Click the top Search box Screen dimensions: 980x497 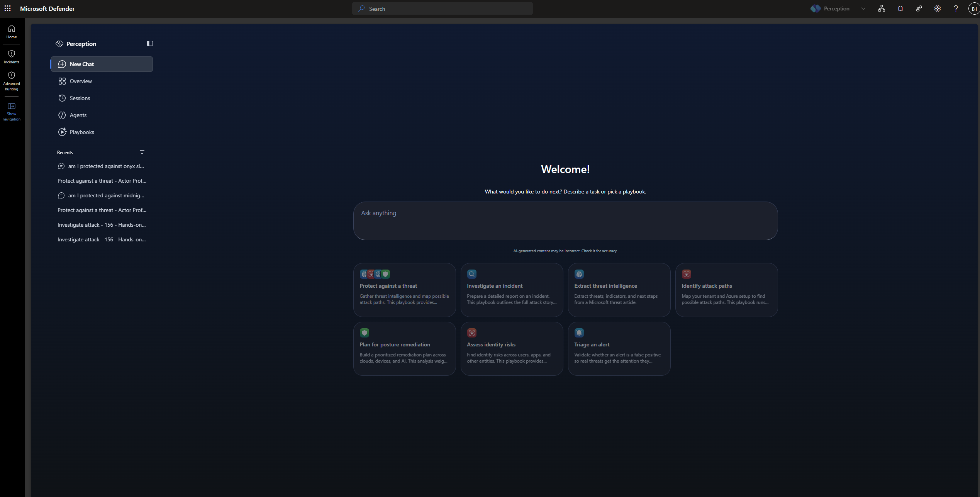pos(443,8)
